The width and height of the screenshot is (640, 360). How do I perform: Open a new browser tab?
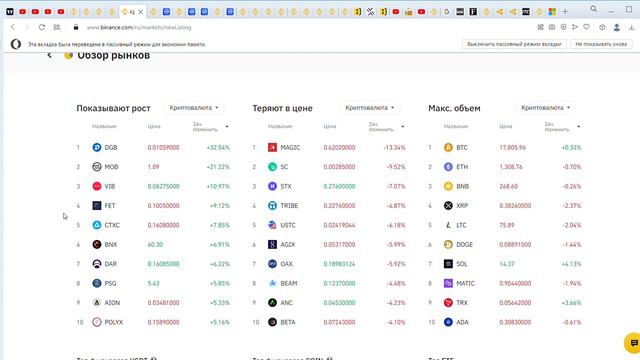point(565,12)
